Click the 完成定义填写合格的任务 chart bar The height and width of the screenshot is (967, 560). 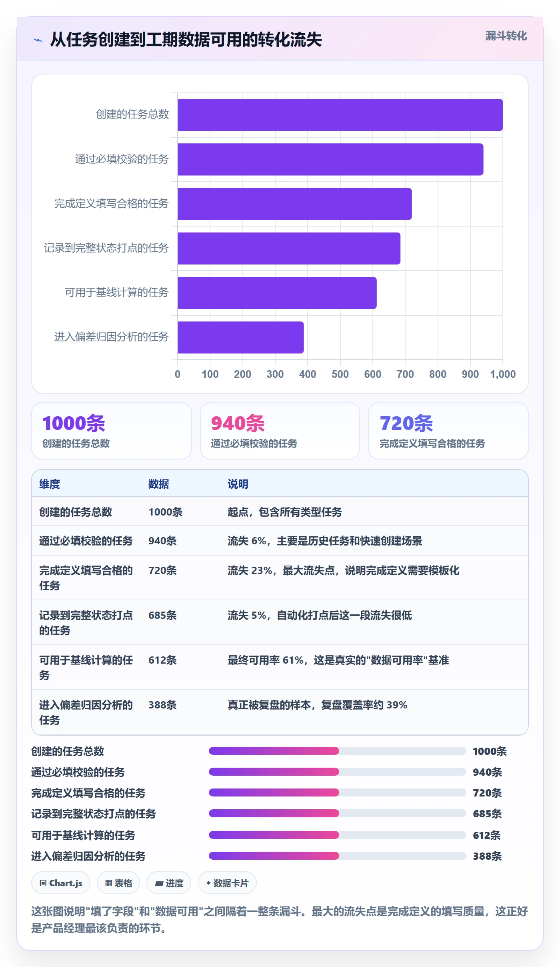click(295, 204)
